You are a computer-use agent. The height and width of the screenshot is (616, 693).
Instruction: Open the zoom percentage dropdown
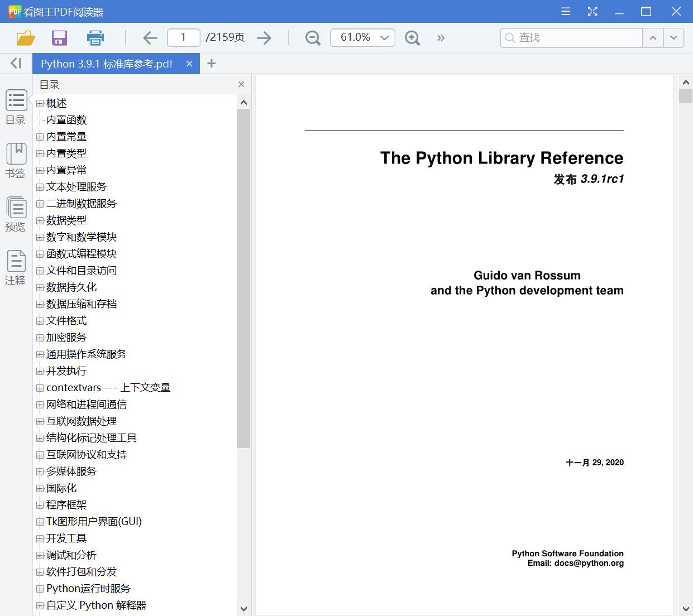coord(384,37)
